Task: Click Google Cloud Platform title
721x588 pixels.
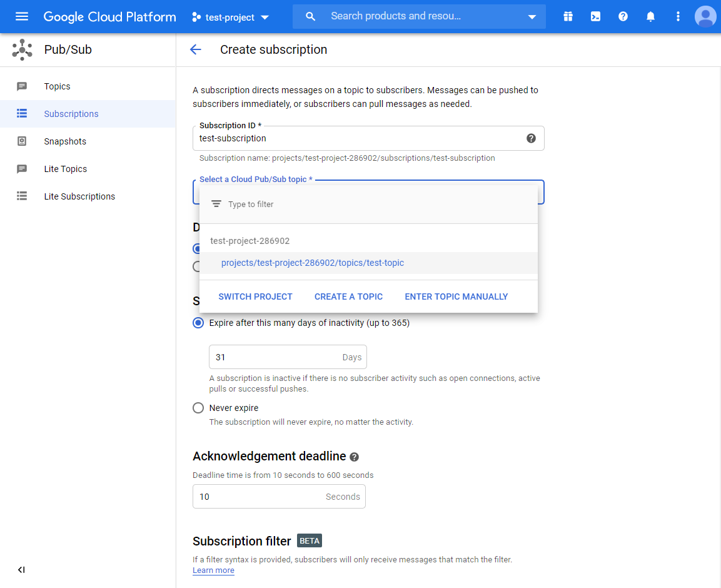Action: pos(110,17)
